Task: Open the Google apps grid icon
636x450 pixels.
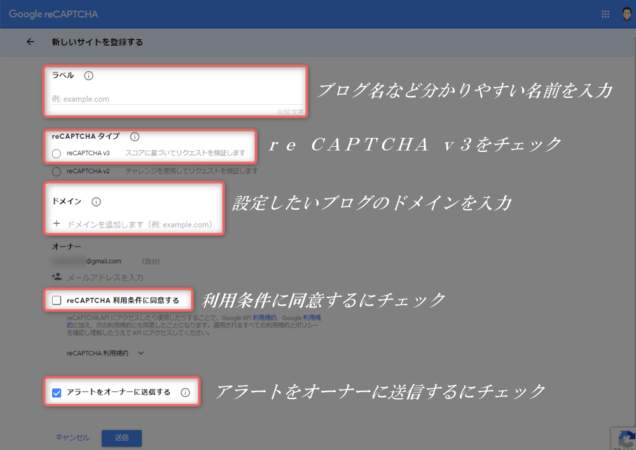Action: click(605, 14)
